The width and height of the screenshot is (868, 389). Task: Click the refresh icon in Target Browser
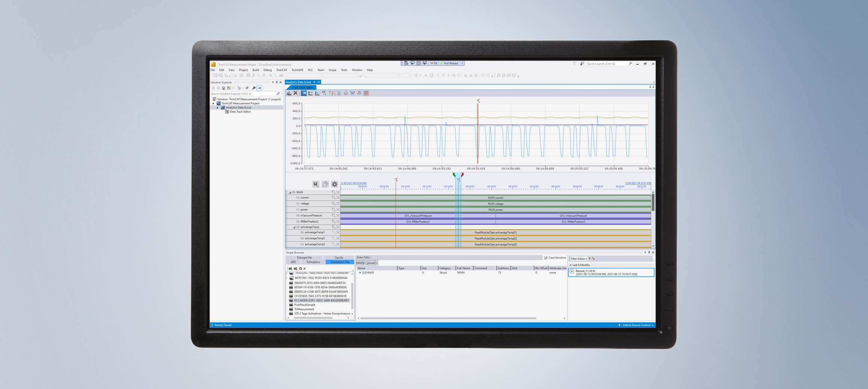(x=300, y=269)
